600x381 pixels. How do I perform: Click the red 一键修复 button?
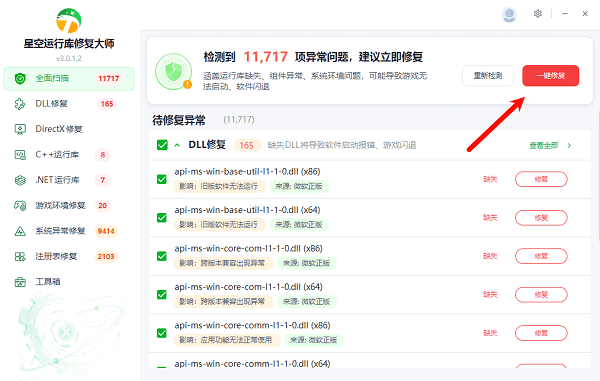(550, 76)
